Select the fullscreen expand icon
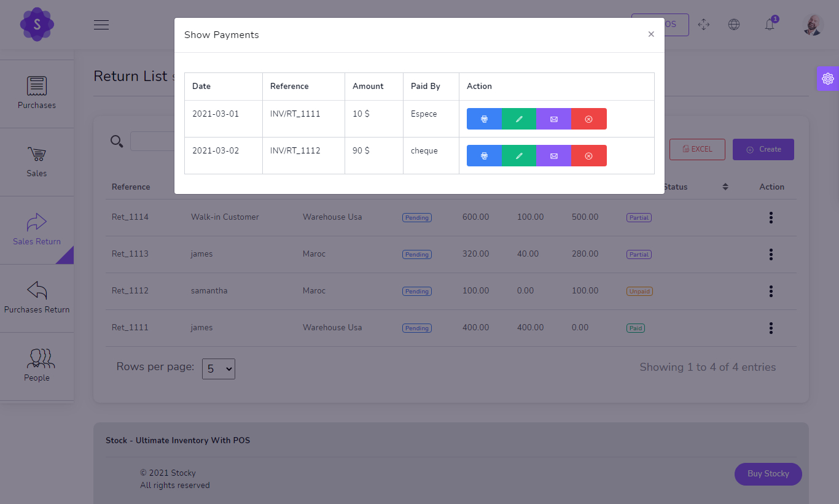Image resolution: width=839 pixels, height=504 pixels. tap(704, 24)
